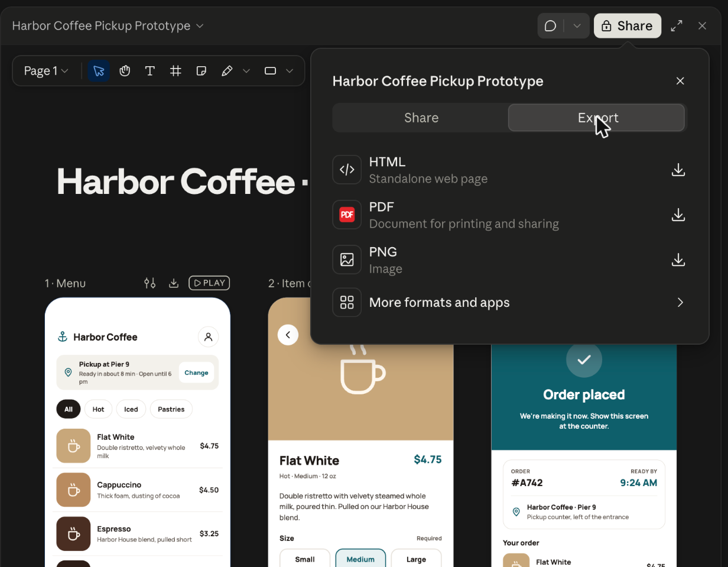Open the Menu frame adjust settings icon
Image resolution: width=728 pixels, height=567 pixels.
[x=150, y=283]
